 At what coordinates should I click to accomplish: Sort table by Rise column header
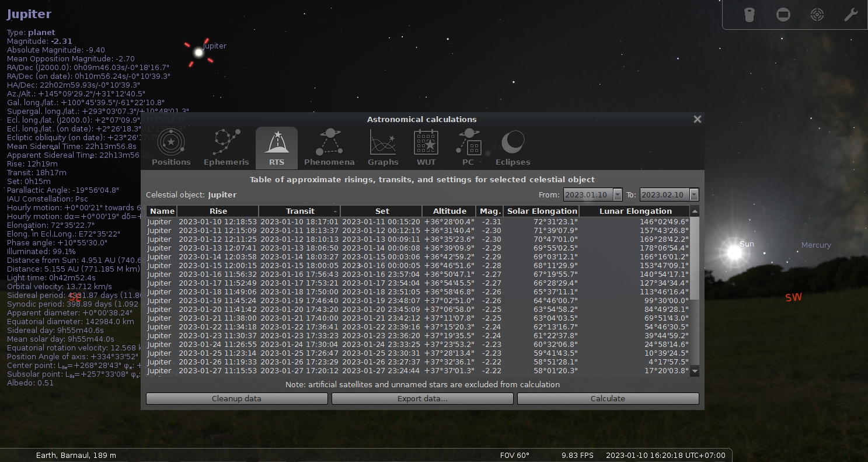[218, 211]
